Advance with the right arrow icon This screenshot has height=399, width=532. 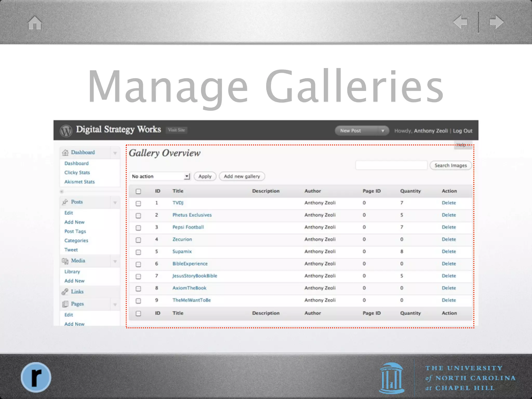(496, 22)
